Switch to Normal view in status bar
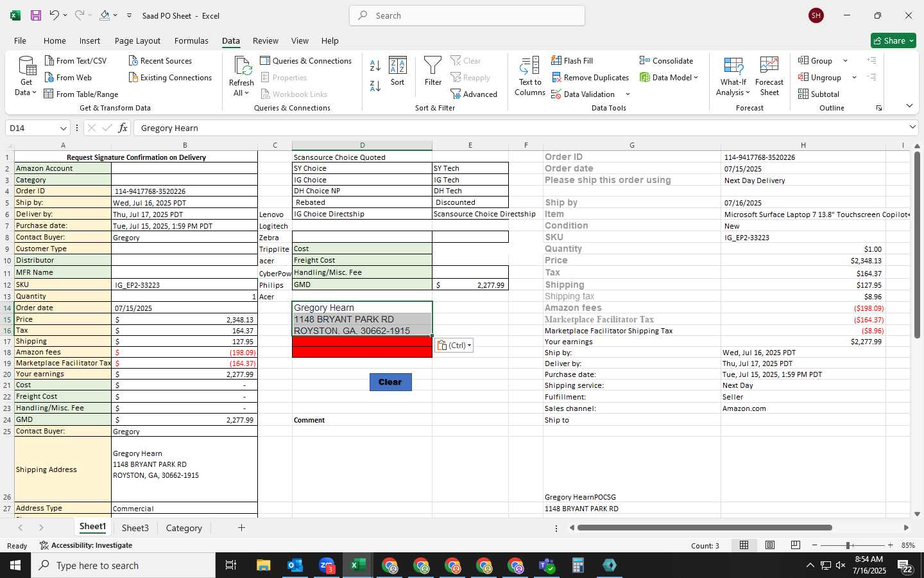Image resolution: width=924 pixels, height=578 pixels. pyautogui.click(x=744, y=545)
